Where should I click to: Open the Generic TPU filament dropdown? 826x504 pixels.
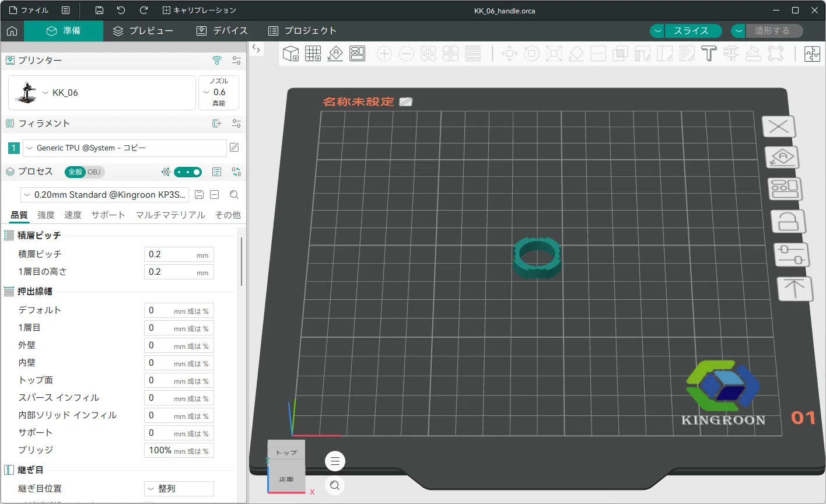[125, 148]
